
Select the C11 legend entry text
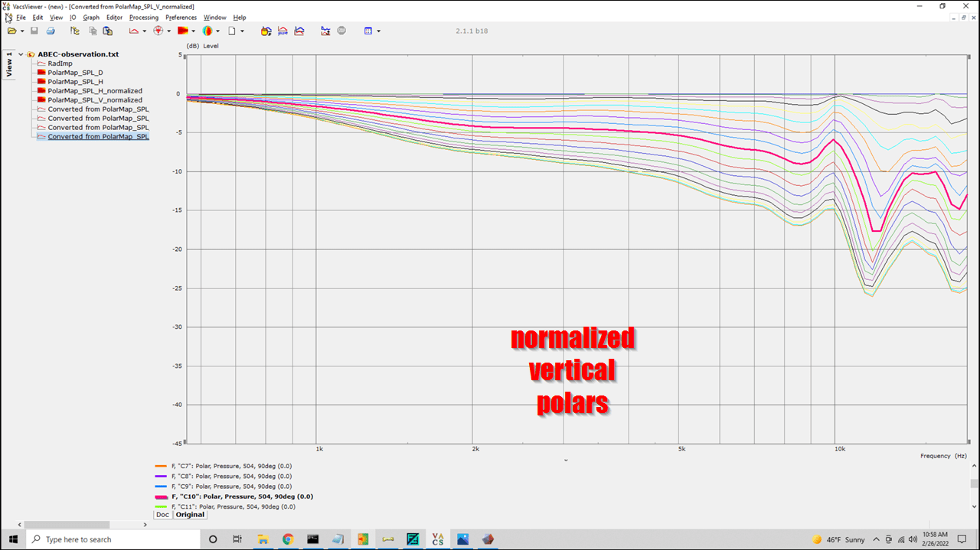(232, 506)
